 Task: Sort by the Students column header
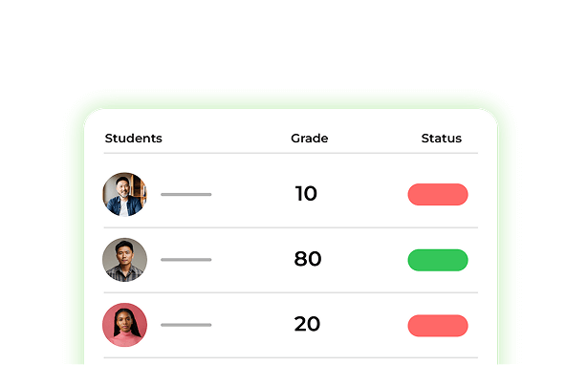pyautogui.click(x=134, y=139)
